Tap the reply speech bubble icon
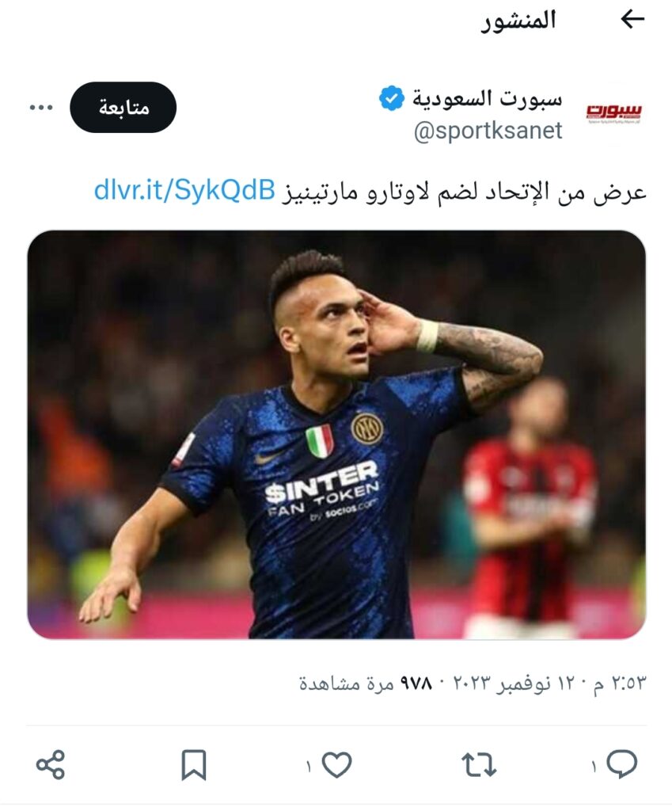Screen dimensions: 672x811 (622, 764)
